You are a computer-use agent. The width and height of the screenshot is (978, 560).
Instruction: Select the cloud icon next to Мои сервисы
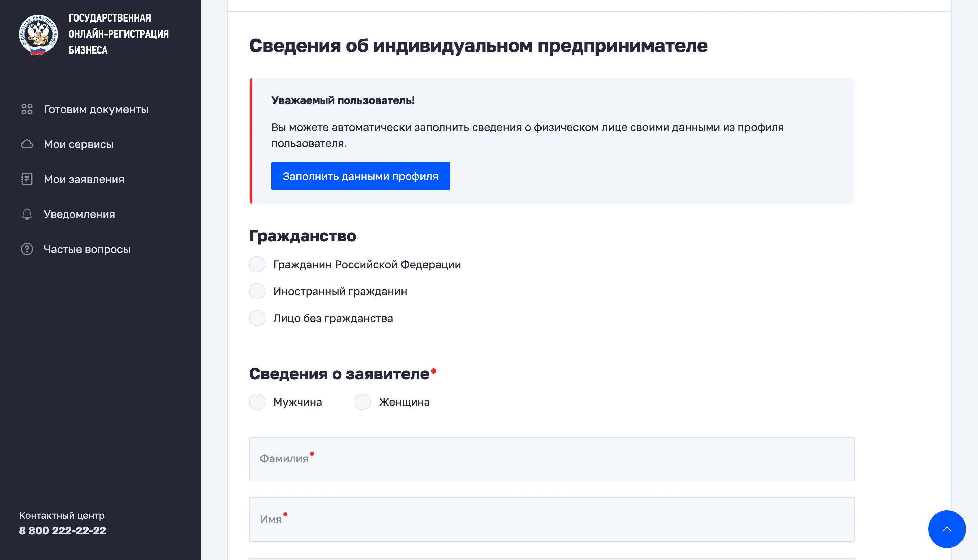(x=27, y=144)
